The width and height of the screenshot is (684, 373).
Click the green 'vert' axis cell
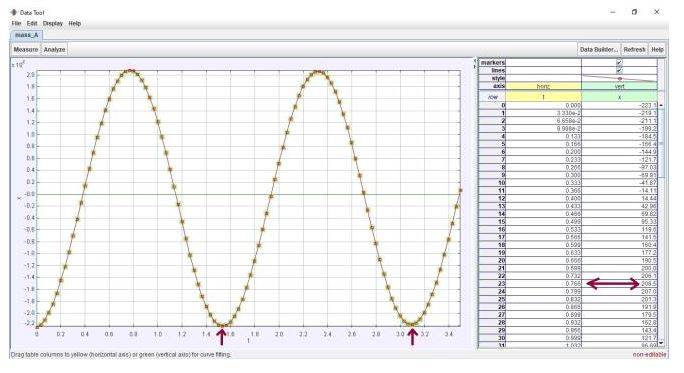pyautogui.click(x=619, y=86)
